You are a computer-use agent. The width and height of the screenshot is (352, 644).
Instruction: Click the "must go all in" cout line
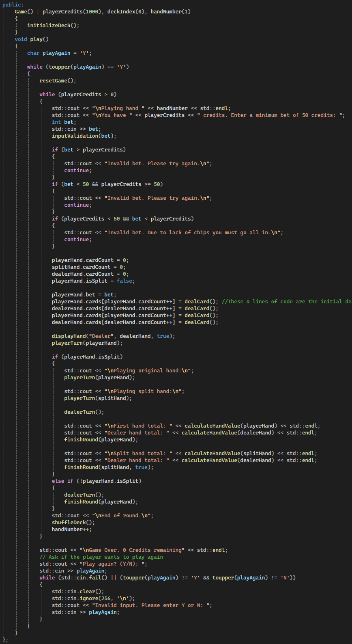pyautogui.click(x=174, y=232)
